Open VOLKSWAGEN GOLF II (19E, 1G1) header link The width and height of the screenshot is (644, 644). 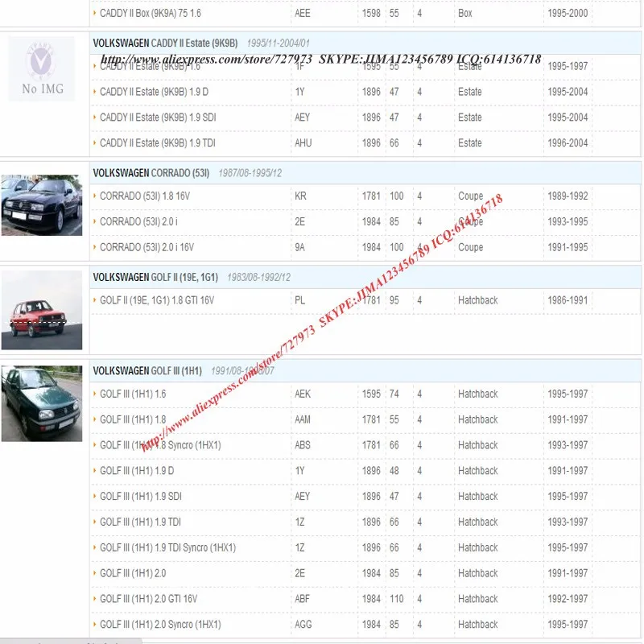tap(155, 277)
